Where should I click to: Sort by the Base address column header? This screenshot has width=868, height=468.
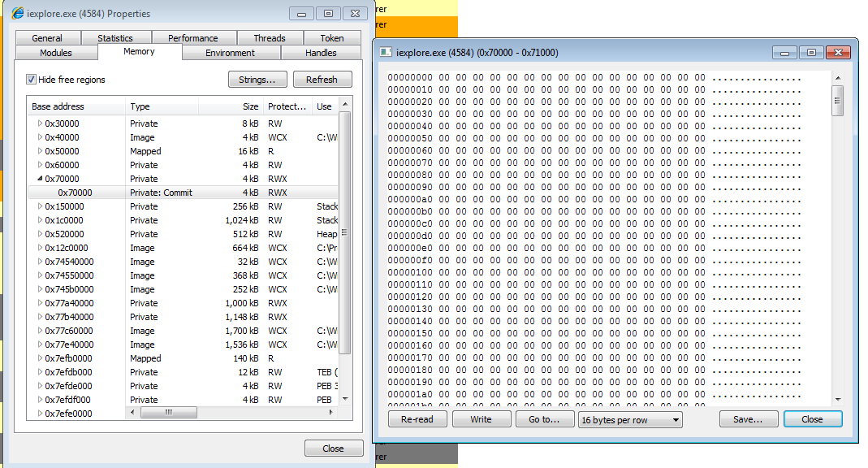(x=76, y=106)
